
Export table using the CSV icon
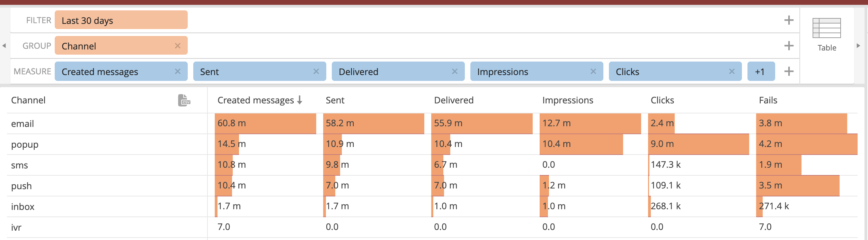click(184, 100)
